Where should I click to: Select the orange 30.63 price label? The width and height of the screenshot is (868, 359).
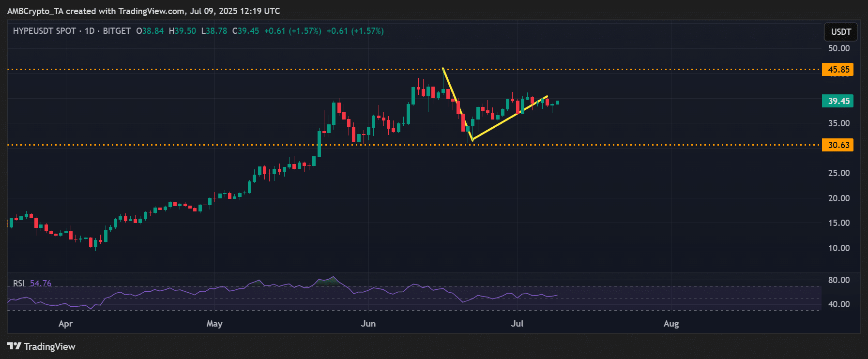pyautogui.click(x=838, y=145)
